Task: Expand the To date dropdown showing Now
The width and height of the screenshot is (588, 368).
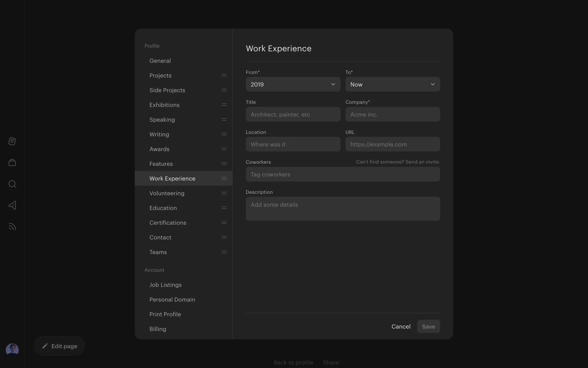Action: (x=392, y=84)
